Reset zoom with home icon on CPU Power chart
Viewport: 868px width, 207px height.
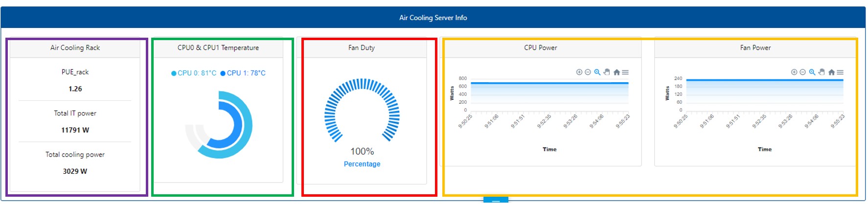click(617, 72)
